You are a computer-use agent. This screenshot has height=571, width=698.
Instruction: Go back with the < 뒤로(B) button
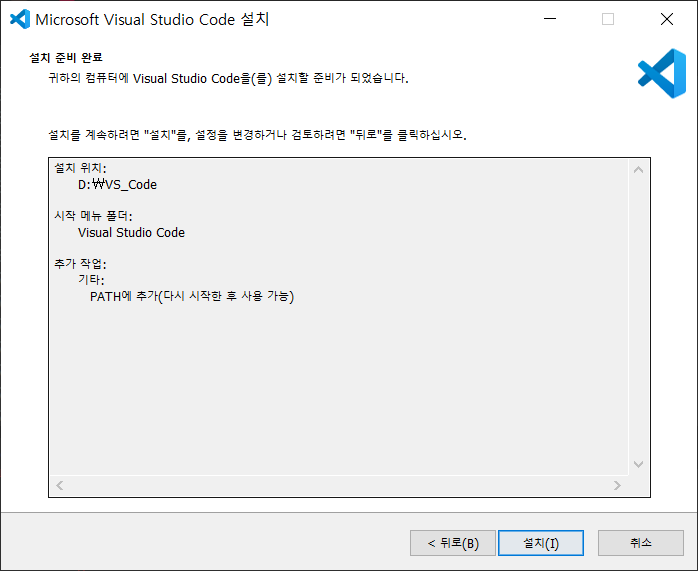coord(452,543)
